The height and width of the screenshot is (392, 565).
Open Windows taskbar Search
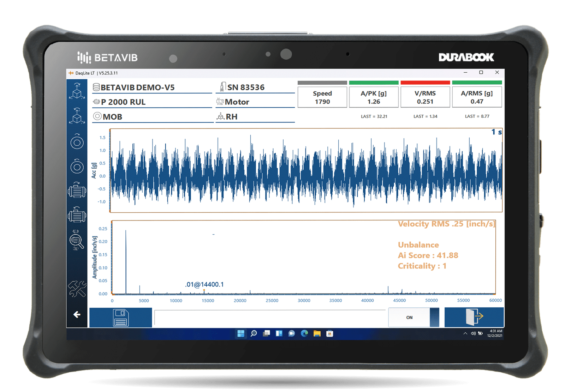(254, 333)
